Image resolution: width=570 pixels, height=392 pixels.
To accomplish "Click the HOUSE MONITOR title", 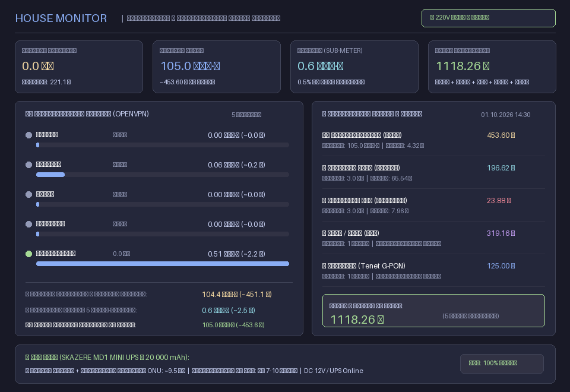I will click(x=61, y=18).
